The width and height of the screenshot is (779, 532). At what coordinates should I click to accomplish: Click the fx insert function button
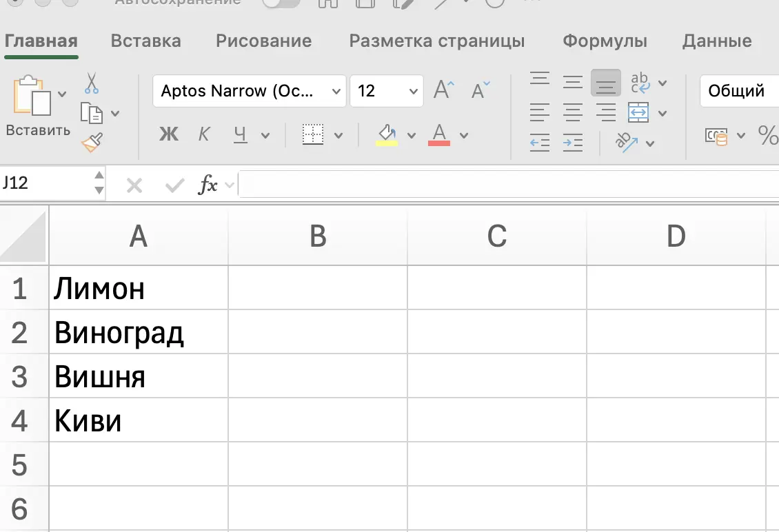pos(208,184)
